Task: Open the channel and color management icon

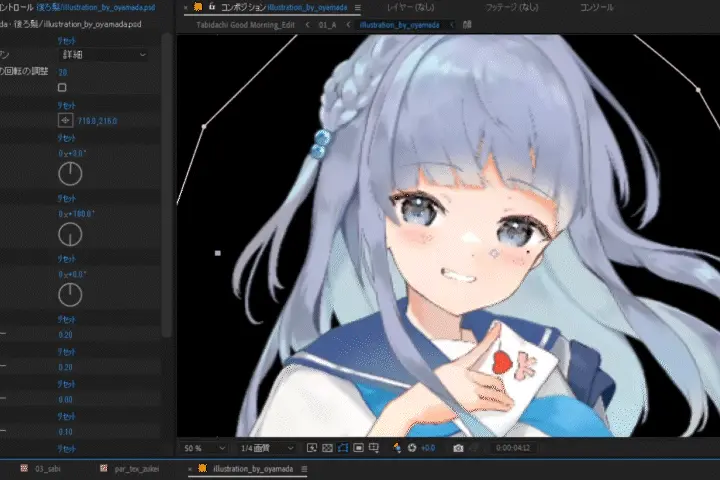Action: [x=397, y=448]
